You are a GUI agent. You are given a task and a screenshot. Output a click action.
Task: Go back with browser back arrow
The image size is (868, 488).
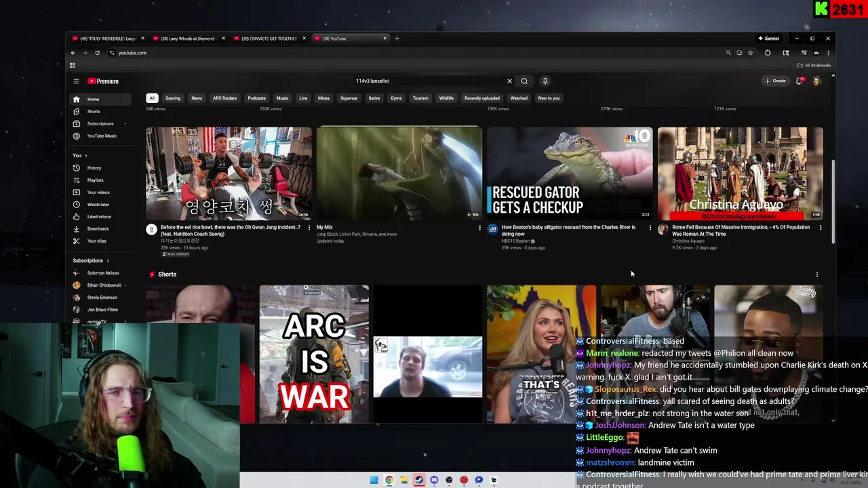73,53
